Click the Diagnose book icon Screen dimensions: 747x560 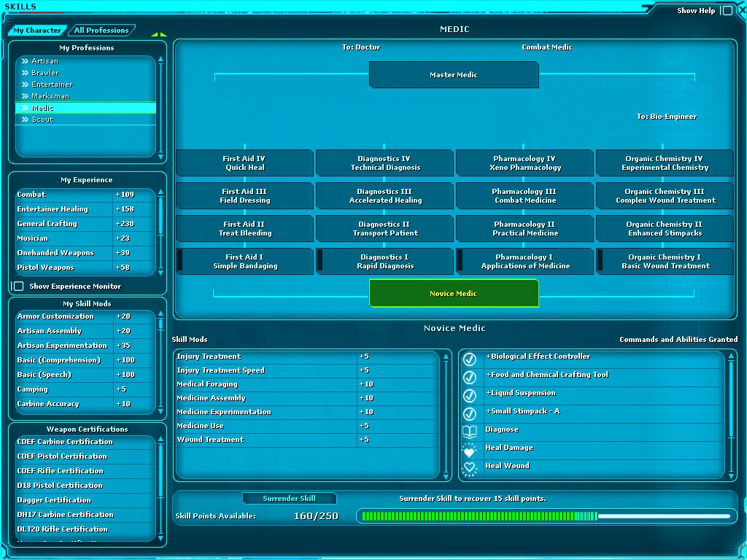coord(470,432)
